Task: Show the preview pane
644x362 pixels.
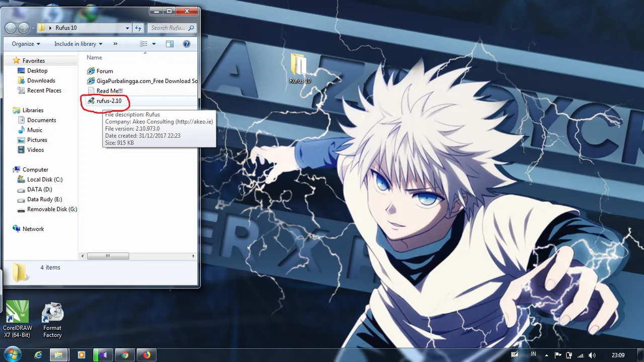Action: coord(170,44)
